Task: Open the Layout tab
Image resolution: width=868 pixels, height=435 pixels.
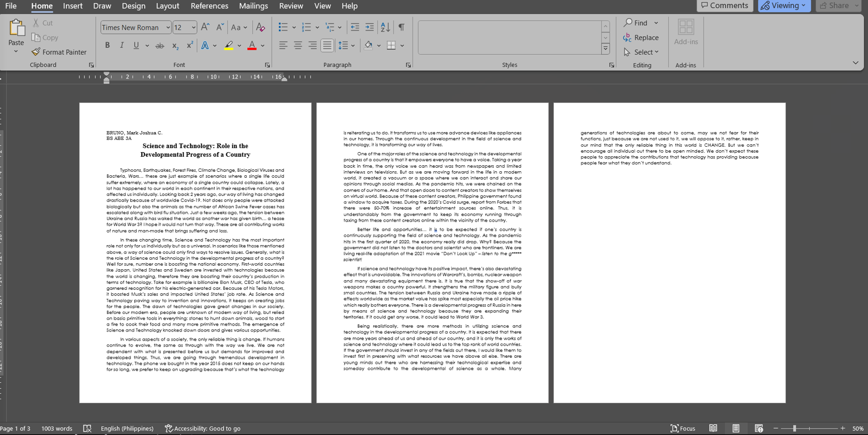Action: coord(167,6)
